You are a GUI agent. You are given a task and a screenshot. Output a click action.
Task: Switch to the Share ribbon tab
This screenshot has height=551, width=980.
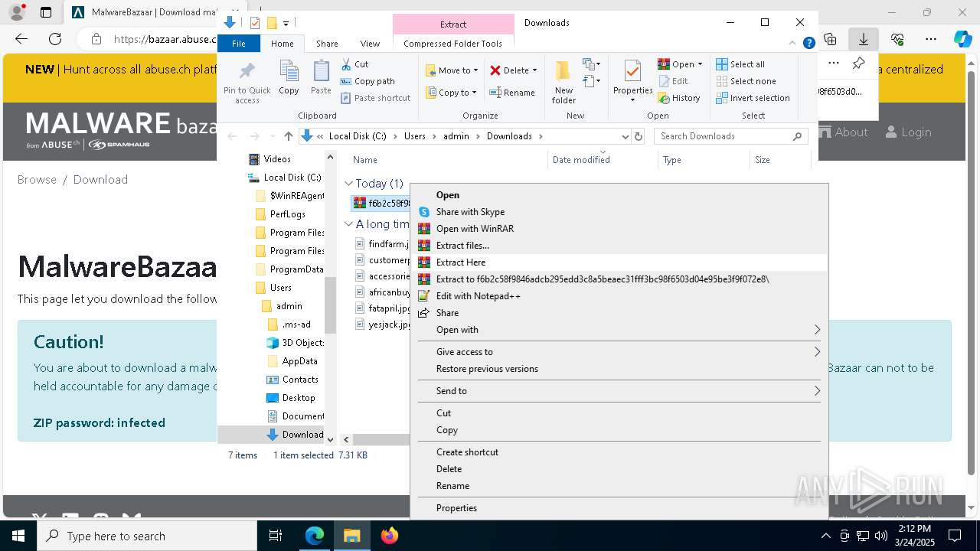327,44
